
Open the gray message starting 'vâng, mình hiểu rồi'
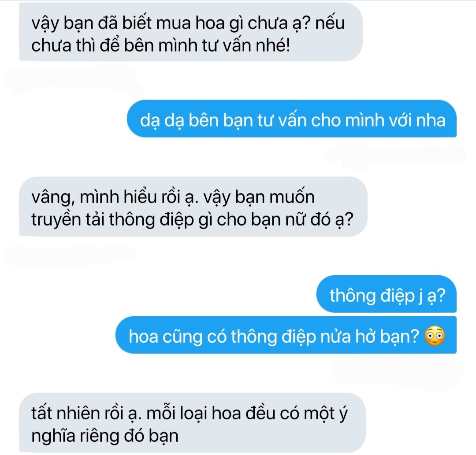(x=193, y=206)
